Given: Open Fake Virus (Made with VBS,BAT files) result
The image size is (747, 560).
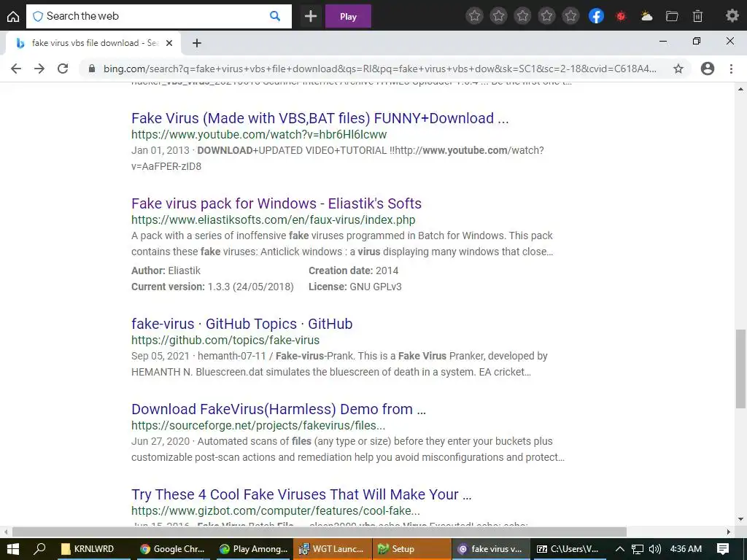Looking at the screenshot, I should tap(320, 118).
